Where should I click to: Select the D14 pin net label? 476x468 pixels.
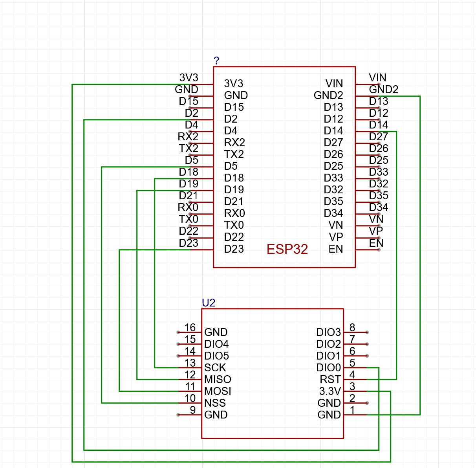378,125
